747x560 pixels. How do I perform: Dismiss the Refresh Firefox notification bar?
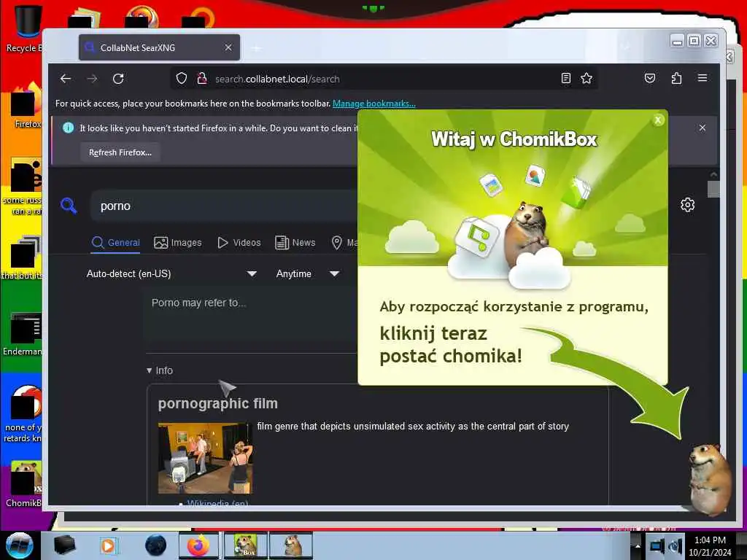[703, 128]
